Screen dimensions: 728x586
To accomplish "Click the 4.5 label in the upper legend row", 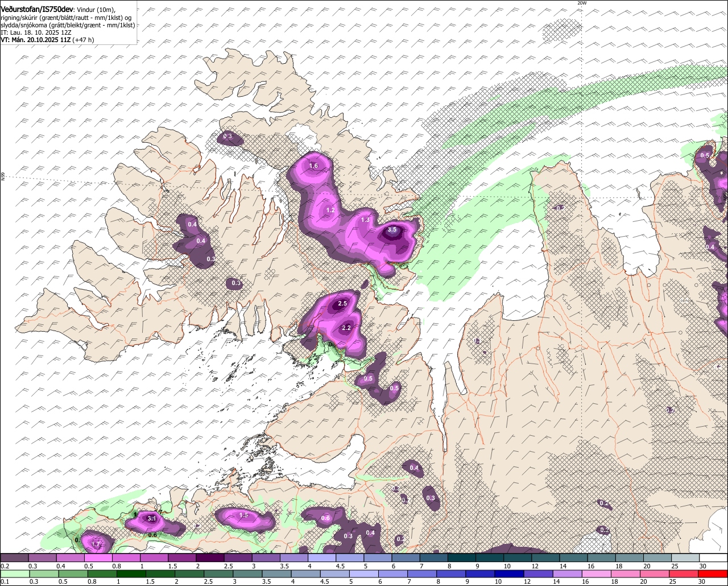I will (340, 566).
